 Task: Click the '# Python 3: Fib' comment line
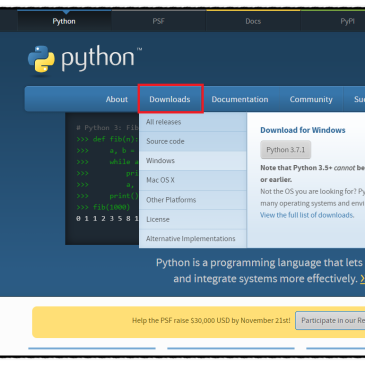107,128
